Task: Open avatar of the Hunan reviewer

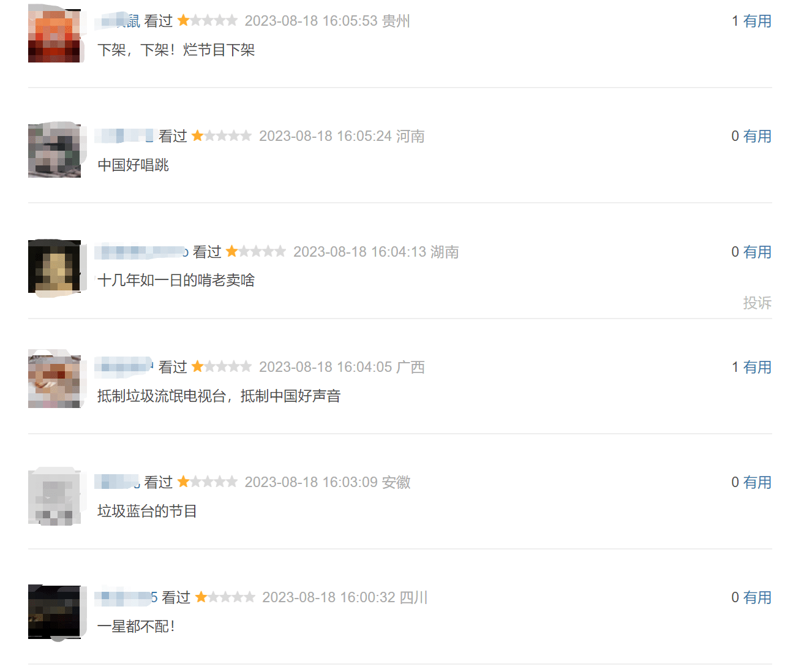Action: [x=55, y=266]
